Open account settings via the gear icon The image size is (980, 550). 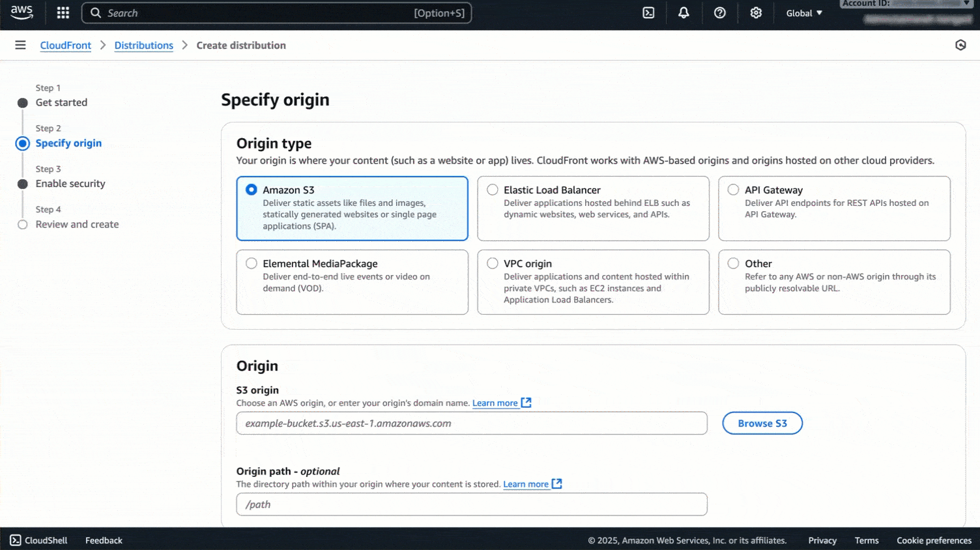[755, 12]
